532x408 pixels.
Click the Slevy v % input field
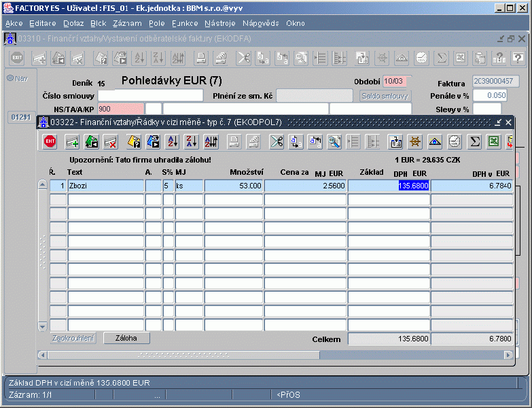coord(487,109)
